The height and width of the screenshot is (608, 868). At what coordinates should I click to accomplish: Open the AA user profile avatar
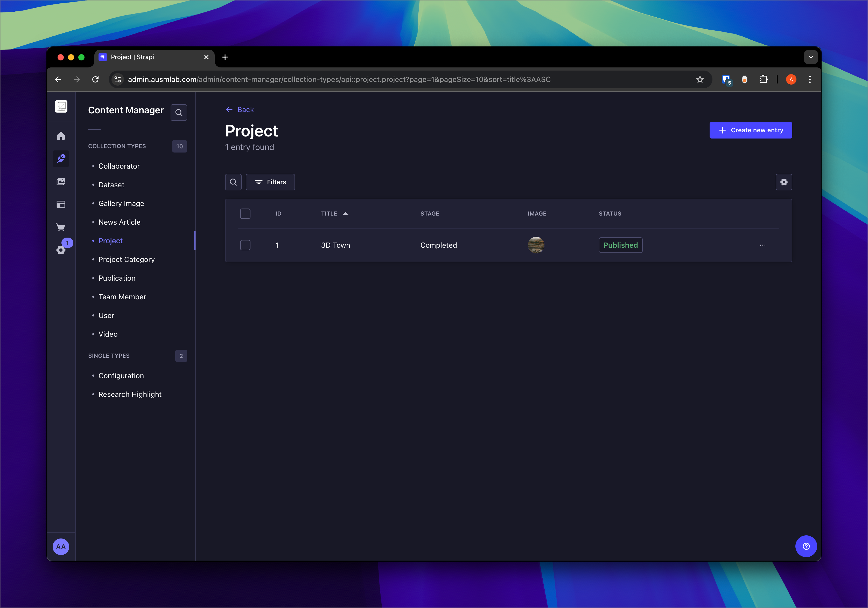(x=61, y=546)
